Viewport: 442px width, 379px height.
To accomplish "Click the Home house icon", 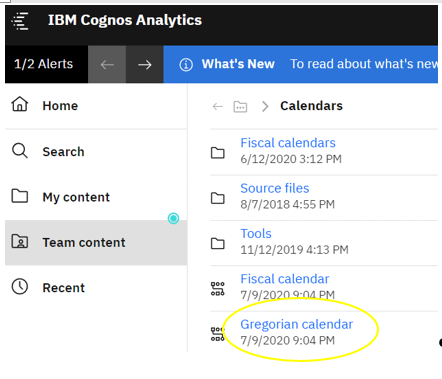I will coord(20,104).
